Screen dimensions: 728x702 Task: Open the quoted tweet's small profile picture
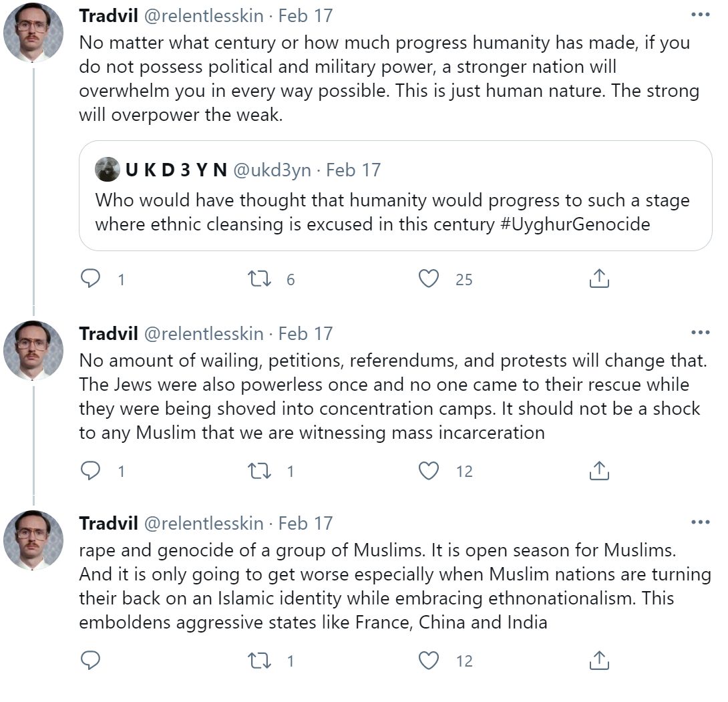[x=108, y=170]
